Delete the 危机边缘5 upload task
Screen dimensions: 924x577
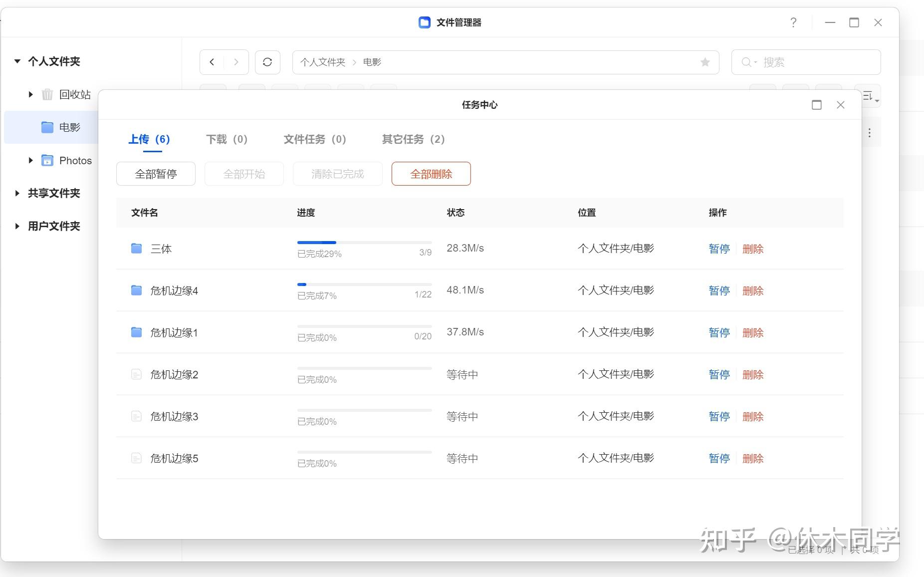[x=753, y=458]
